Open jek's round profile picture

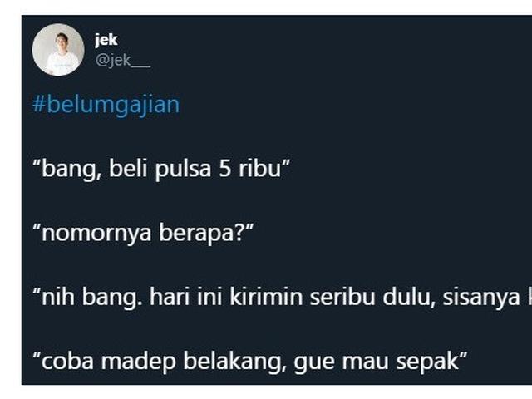pyautogui.click(x=58, y=50)
